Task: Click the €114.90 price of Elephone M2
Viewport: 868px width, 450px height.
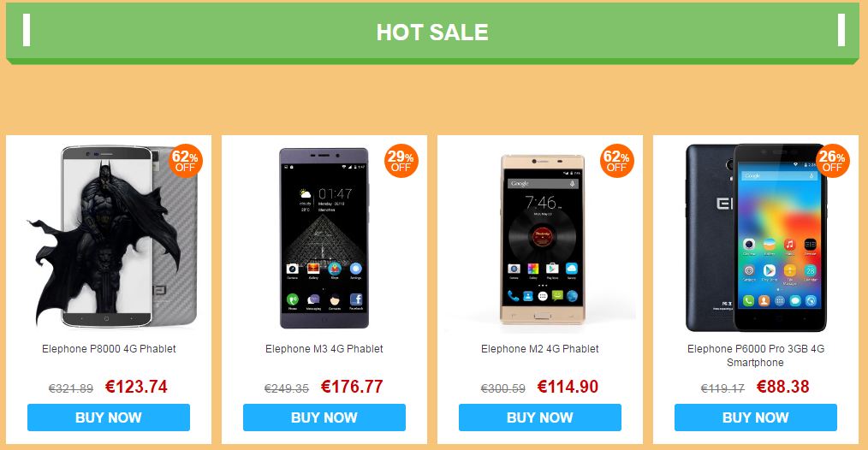Action: tap(568, 387)
